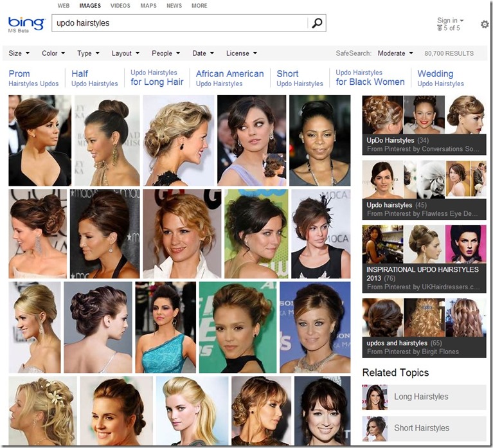This screenshot has width=493, height=448.
Task: Open image with Macy's backdrop
Action: [x=105, y=233]
